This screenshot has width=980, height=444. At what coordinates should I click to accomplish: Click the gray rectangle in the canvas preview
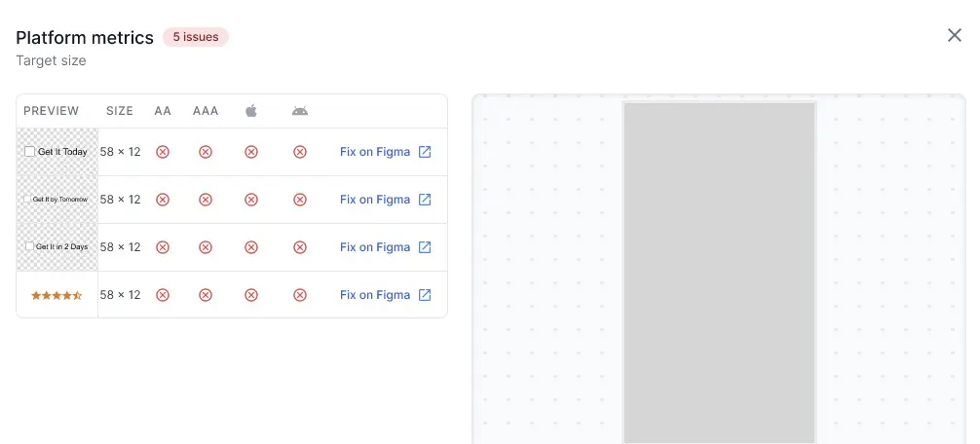tap(719, 273)
